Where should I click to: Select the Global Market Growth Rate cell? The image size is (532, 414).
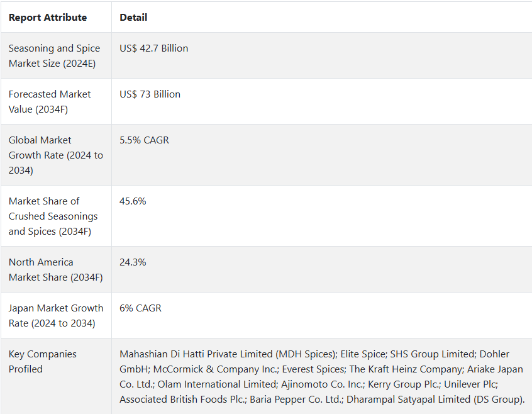pyautogui.click(x=57, y=155)
